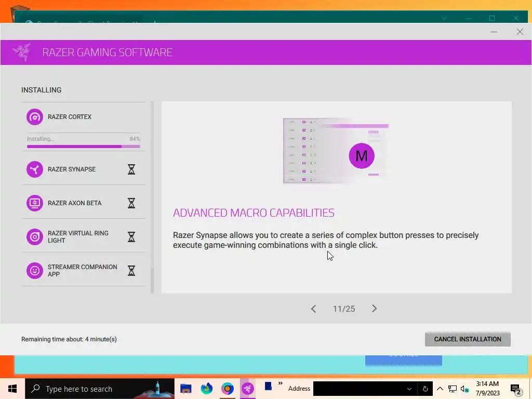Open Chrome from the taskbar
Image resolution: width=532 pixels, height=399 pixels.
pyautogui.click(x=228, y=389)
